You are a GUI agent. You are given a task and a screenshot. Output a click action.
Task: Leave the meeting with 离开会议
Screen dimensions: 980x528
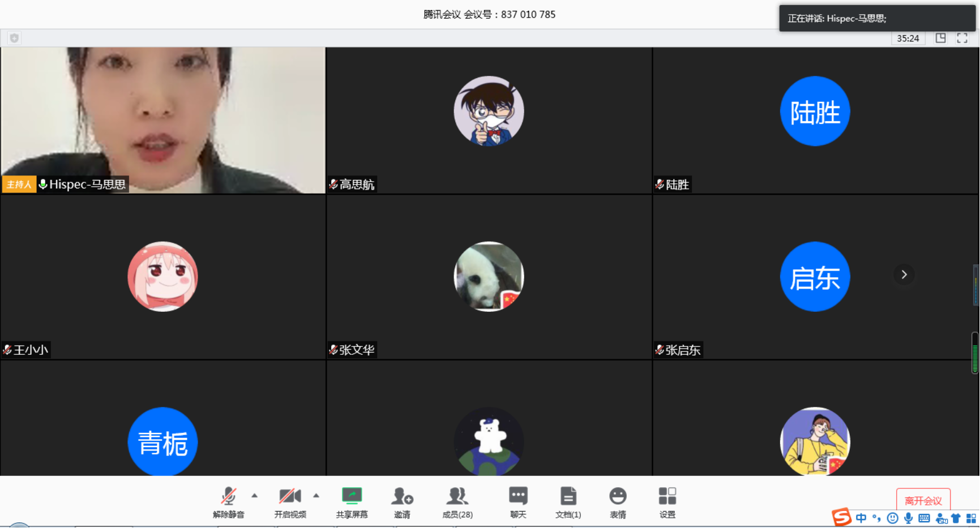coord(923,500)
